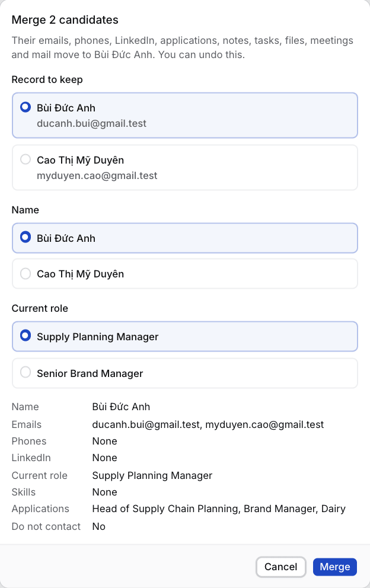The width and height of the screenshot is (370, 588).
Task: Click the summary 'Do not contact' value No
Action: click(98, 526)
